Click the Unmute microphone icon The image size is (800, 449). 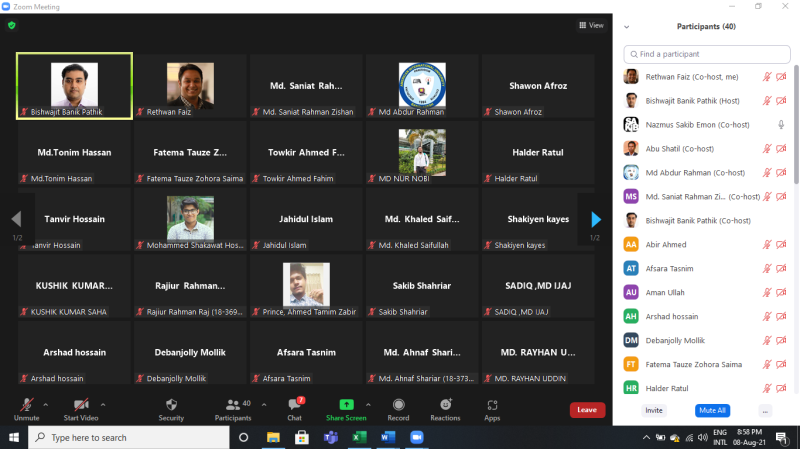click(26, 405)
